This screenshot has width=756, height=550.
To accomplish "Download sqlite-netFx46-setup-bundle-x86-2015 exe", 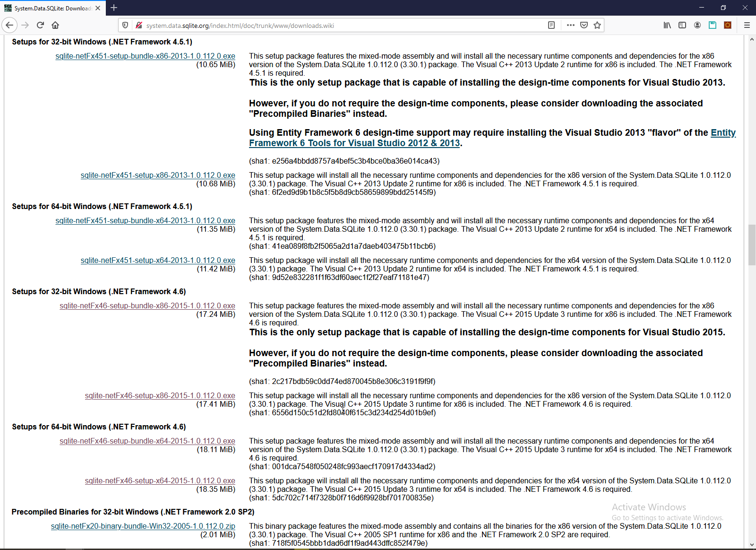I will [x=147, y=306].
